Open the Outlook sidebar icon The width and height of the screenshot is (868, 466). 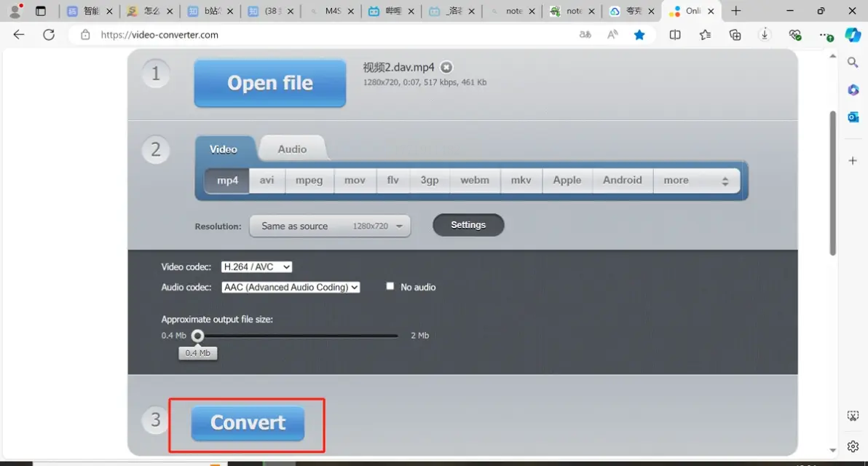853,116
